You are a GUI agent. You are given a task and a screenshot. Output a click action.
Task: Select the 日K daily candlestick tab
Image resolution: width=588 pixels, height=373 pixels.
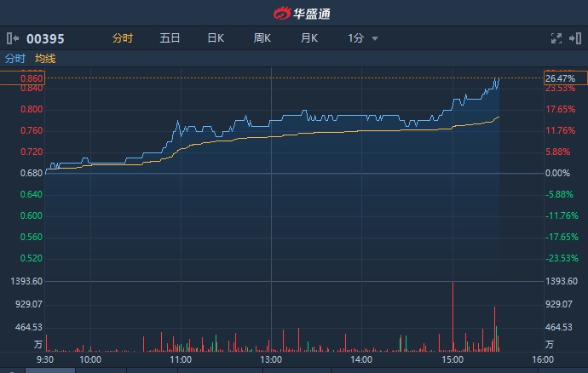[x=216, y=38]
